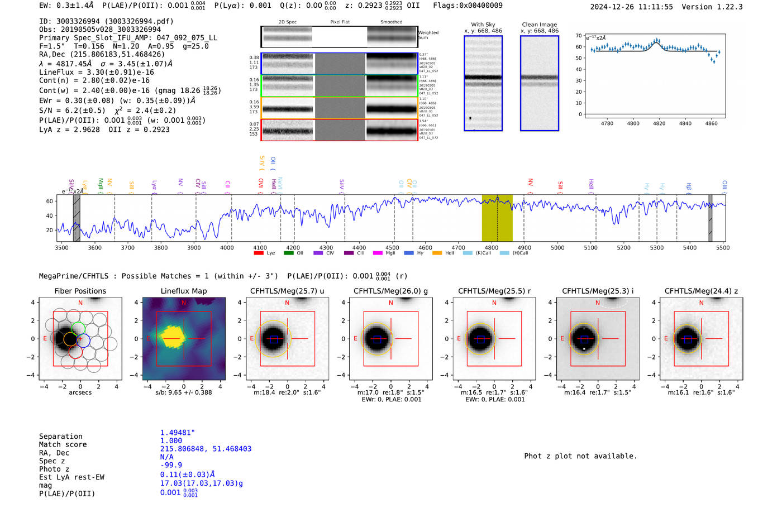Click the hatched gray region at spectrum start
This screenshot has height=532, width=782.
point(77,218)
